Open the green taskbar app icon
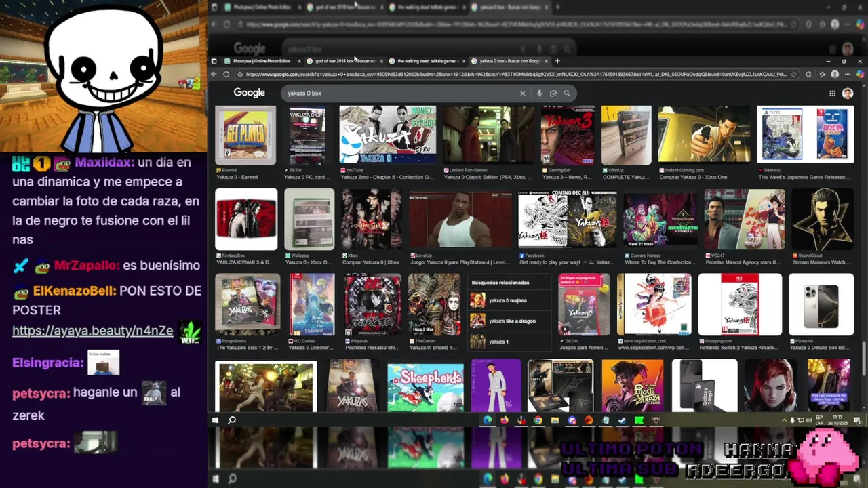This screenshot has width=868, height=488. coord(639,420)
